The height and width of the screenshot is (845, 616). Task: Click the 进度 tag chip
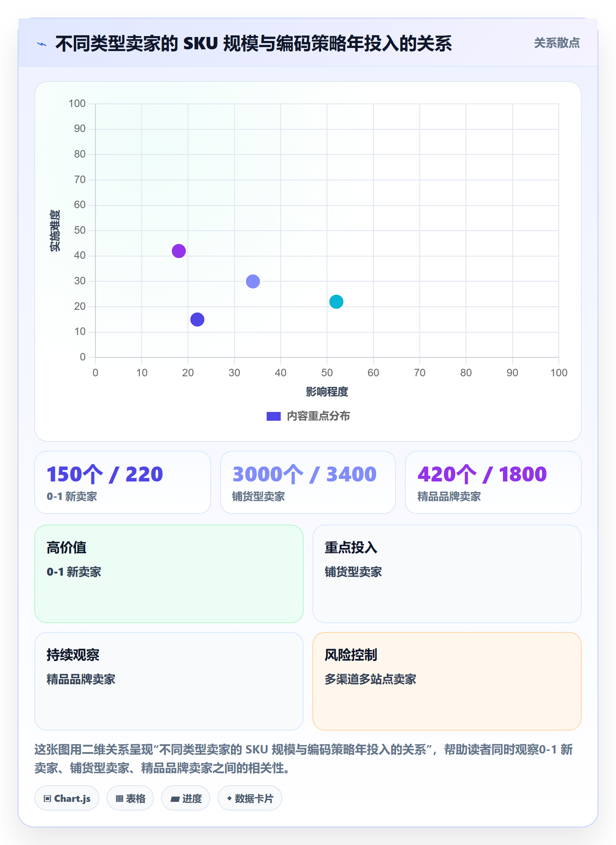(x=186, y=798)
